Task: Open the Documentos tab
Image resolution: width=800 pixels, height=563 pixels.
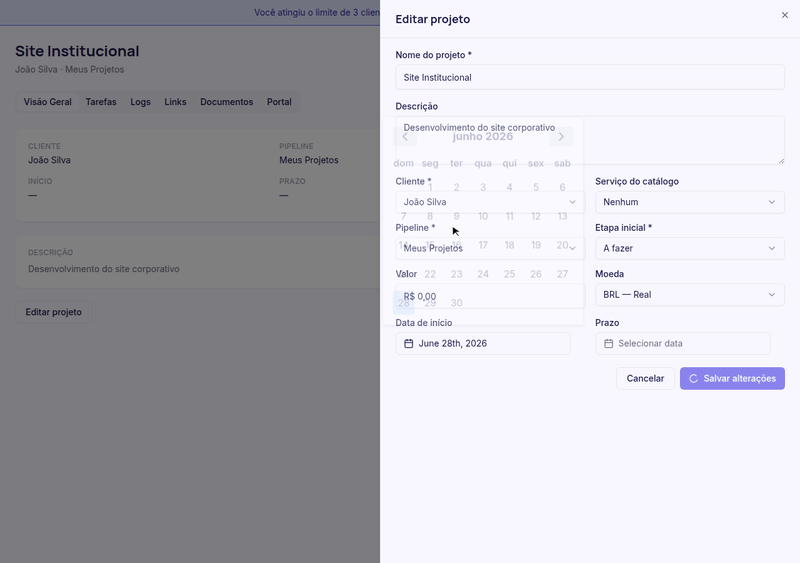Action: point(227,102)
